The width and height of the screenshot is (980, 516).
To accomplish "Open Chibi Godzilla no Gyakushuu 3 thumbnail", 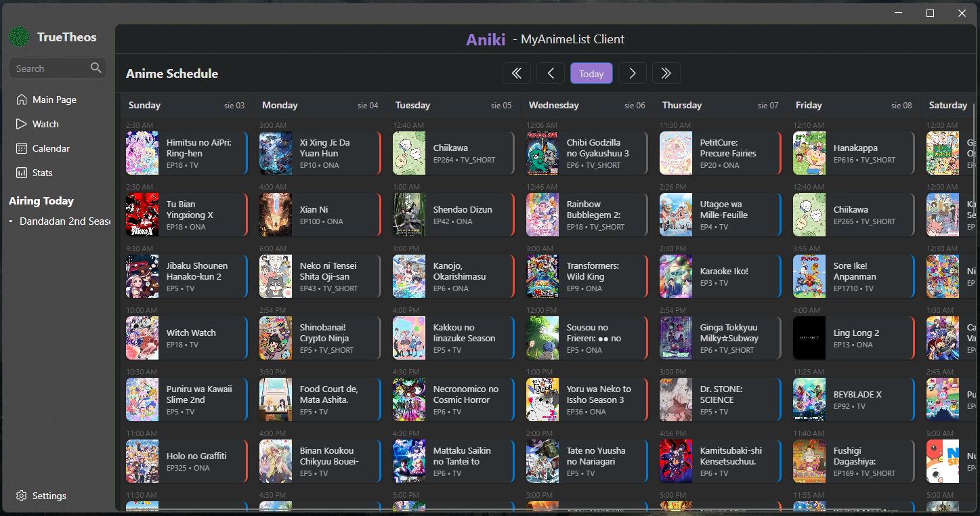I will coord(542,153).
